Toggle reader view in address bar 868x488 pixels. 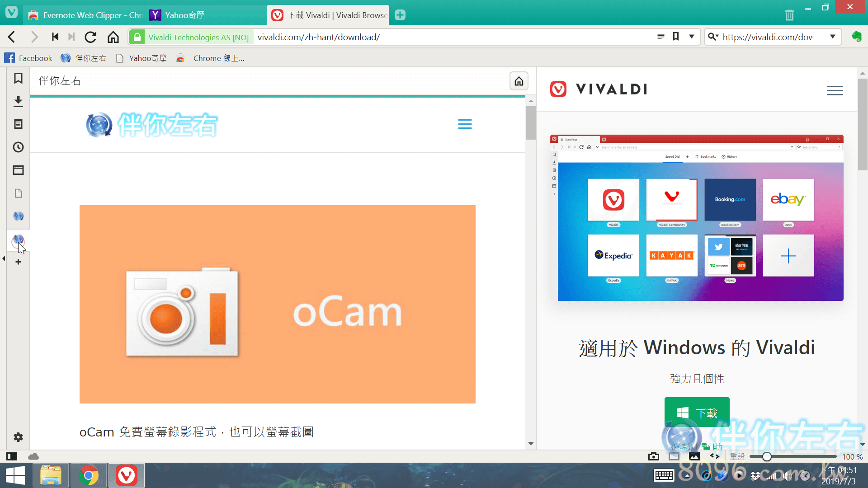661,37
